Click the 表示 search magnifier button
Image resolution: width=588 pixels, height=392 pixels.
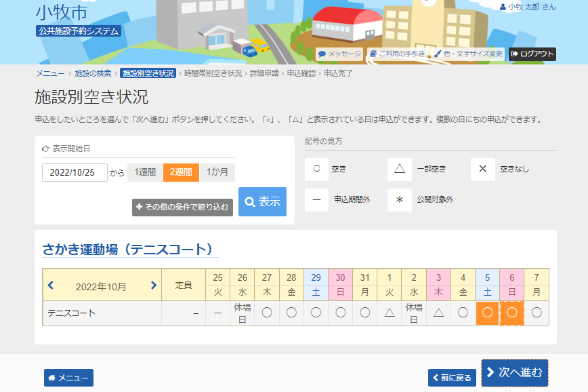tap(262, 201)
